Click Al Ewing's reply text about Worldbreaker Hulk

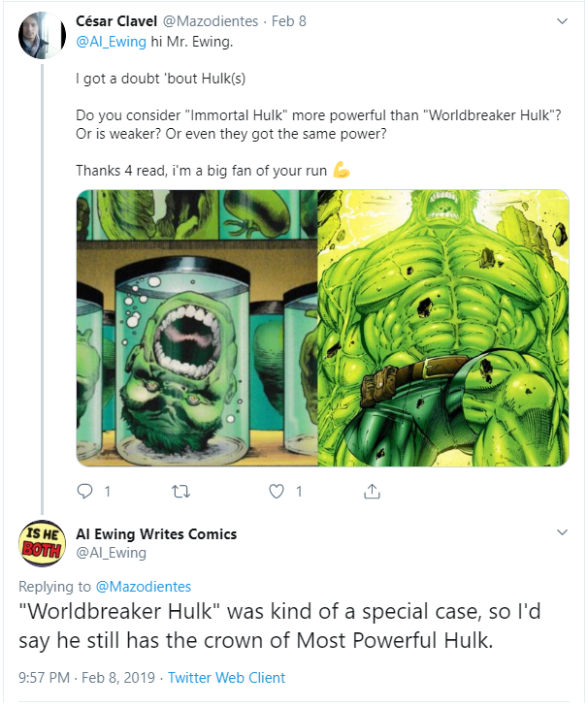pyautogui.click(x=281, y=627)
